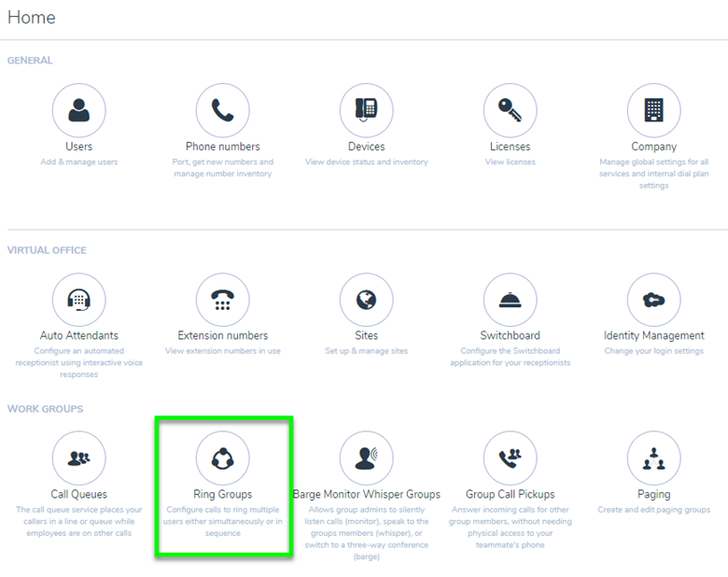Click the Identity Management cloud icon

pyautogui.click(x=653, y=300)
